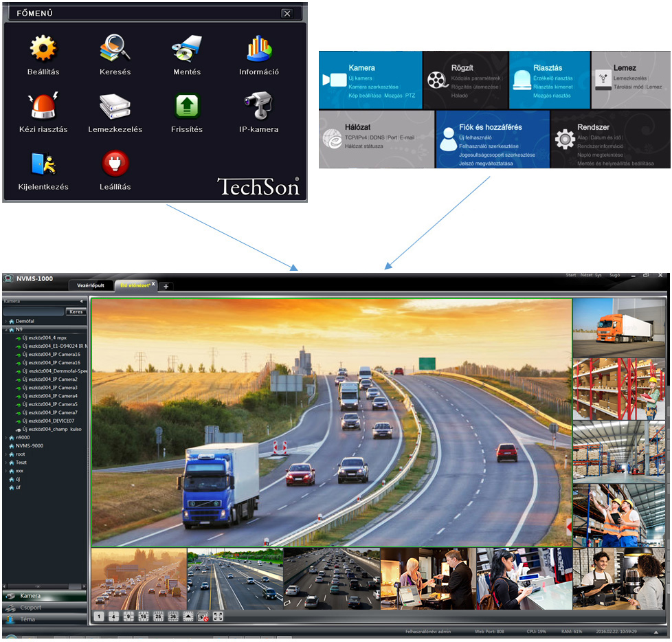Toggle the 4-camera split view

[x=114, y=617]
